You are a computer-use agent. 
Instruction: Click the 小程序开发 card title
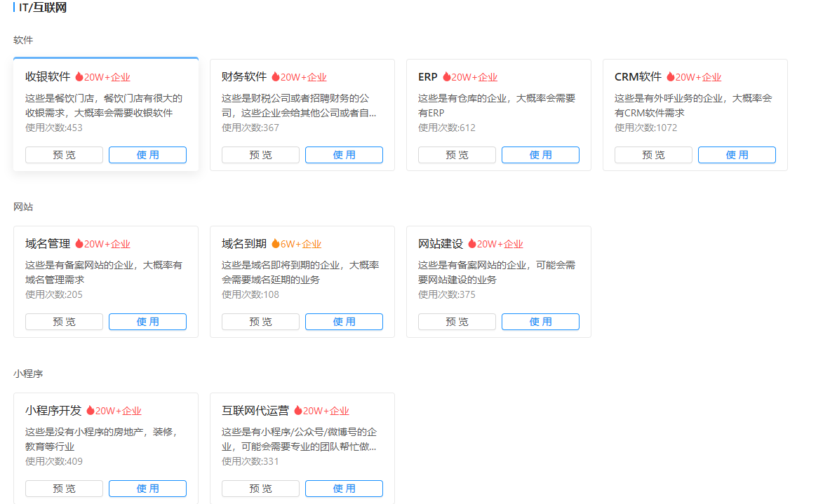(x=53, y=411)
